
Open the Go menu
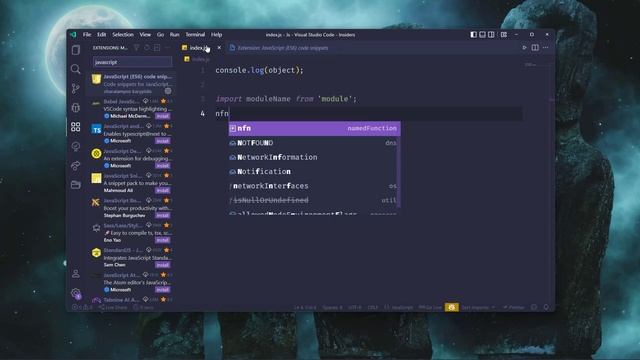pyautogui.click(x=160, y=35)
